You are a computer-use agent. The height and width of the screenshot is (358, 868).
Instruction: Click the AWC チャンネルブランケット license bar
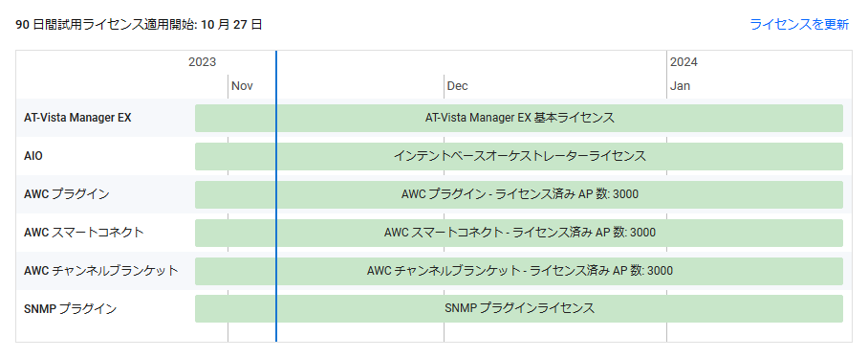click(x=519, y=271)
